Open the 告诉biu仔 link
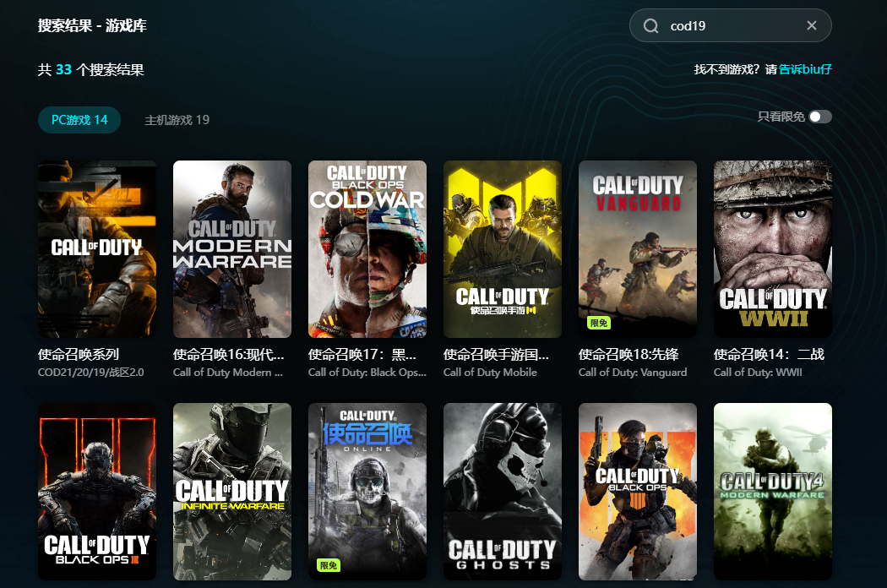887x588 pixels. point(805,69)
